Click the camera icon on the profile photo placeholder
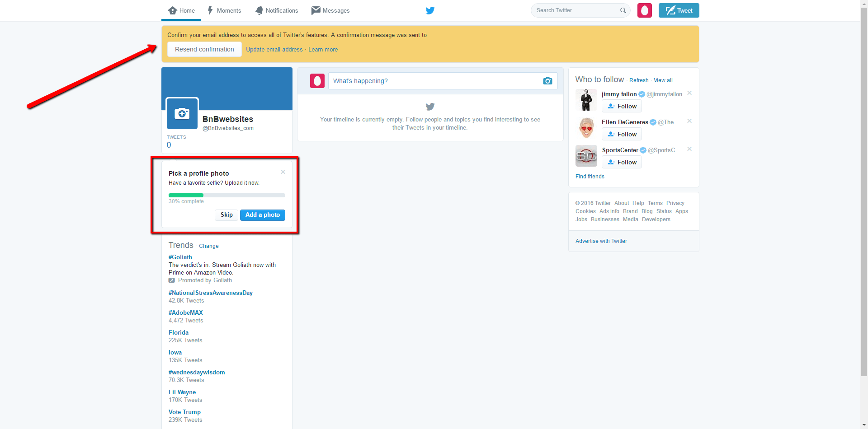The width and height of the screenshot is (868, 429). point(182,113)
